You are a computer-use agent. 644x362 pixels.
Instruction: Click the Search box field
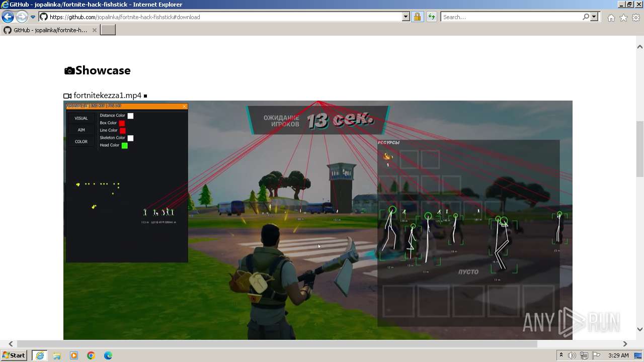tap(511, 17)
